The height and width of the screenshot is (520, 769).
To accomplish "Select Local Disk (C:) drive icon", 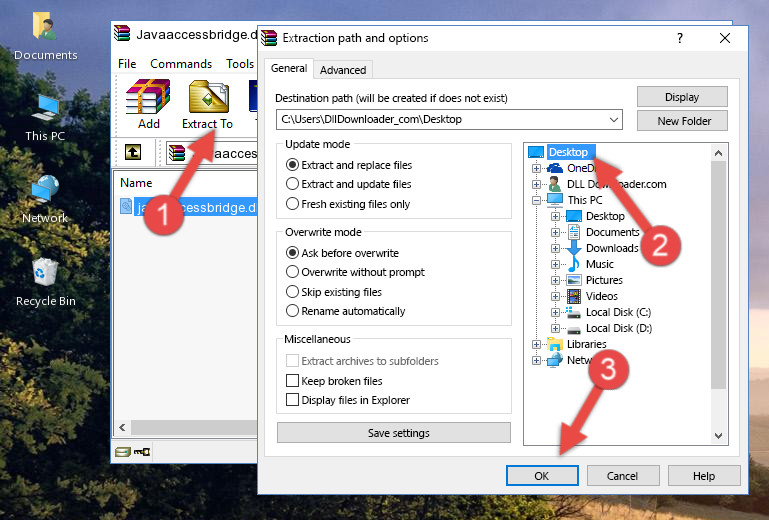I will point(574,312).
